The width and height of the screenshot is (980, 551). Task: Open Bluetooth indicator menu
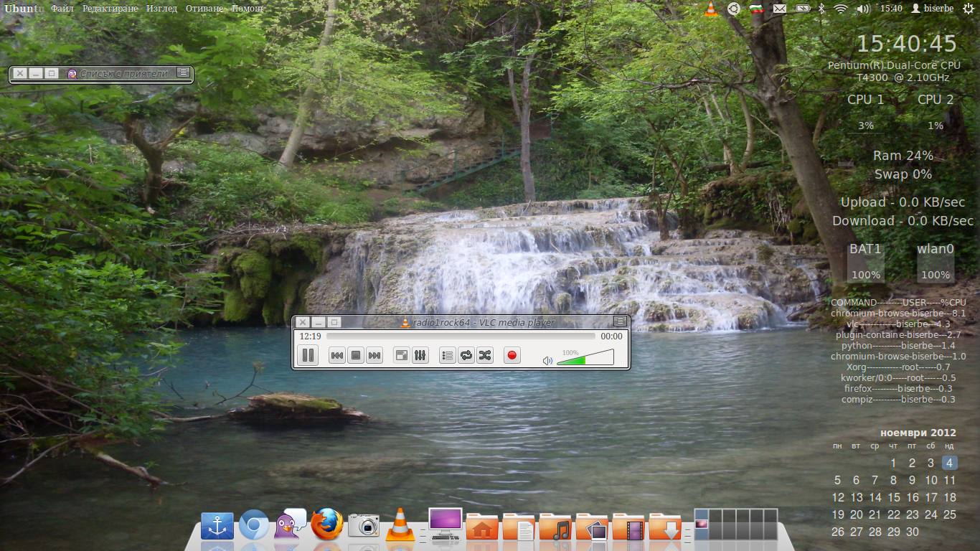[x=823, y=9]
